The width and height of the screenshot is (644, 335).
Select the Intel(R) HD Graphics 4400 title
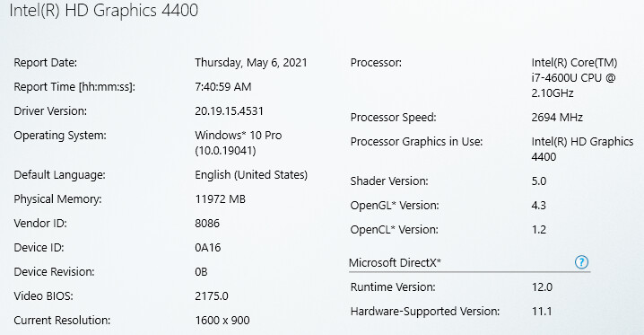(104, 11)
